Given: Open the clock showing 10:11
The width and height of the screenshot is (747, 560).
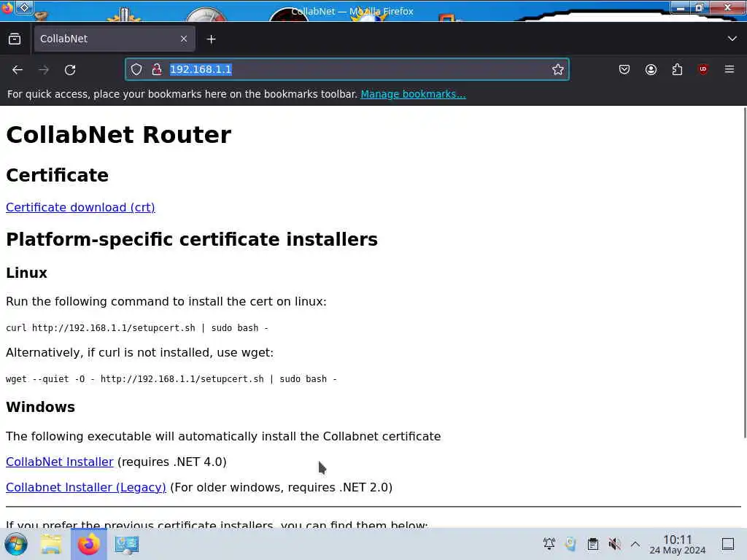Looking at the screenshot, I should point(678,544).
